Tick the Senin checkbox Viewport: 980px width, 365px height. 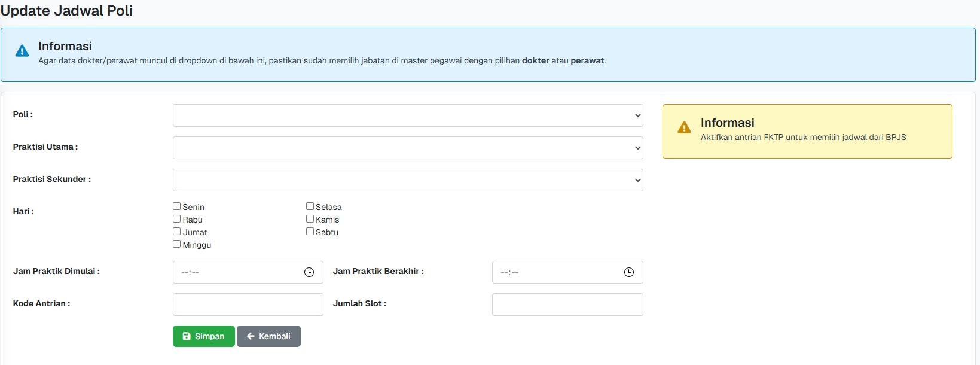point(177,206)
